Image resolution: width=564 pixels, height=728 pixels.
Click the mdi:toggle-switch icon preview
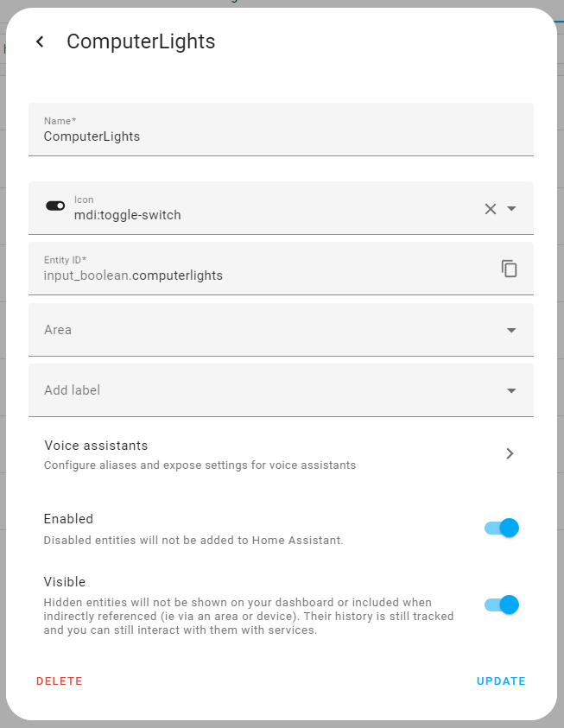(x=55, y=206)
